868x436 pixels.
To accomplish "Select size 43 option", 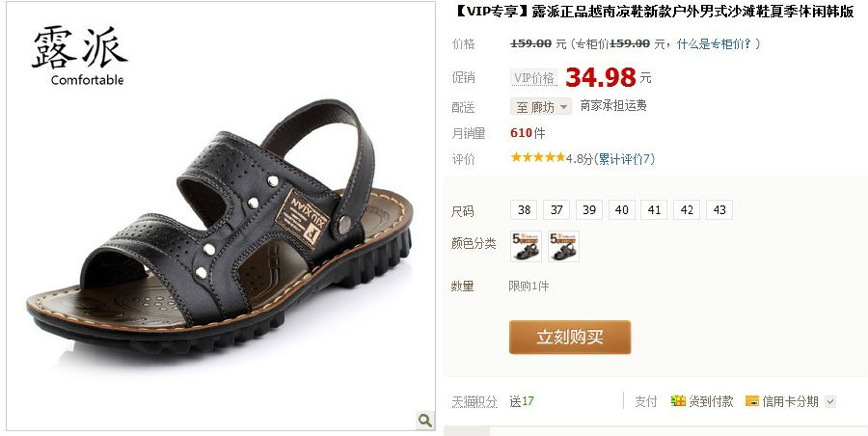I will (719, 210).
